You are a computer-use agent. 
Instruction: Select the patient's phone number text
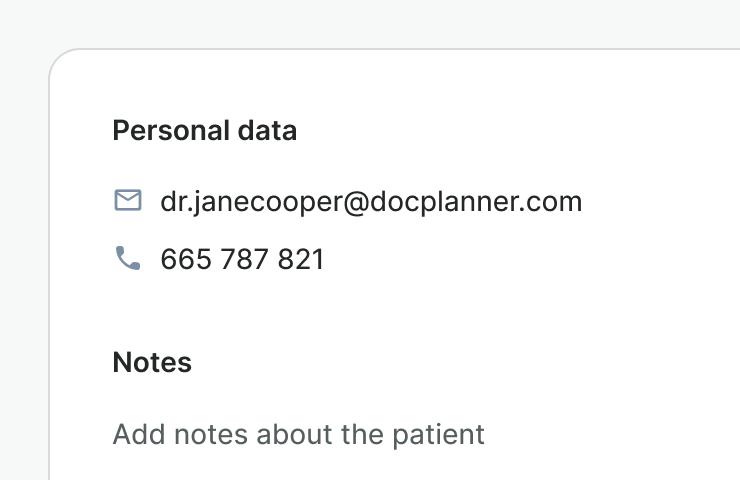pyautogui.click(x=243, y=260)
